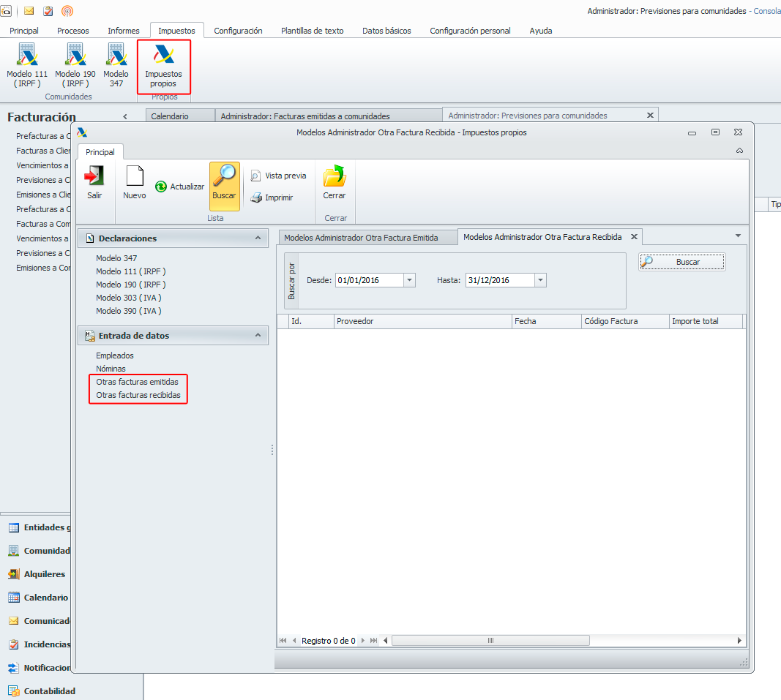781x700 pixels.
Task: Switch to Informes ribbon tab
Action: coord(124,31)
